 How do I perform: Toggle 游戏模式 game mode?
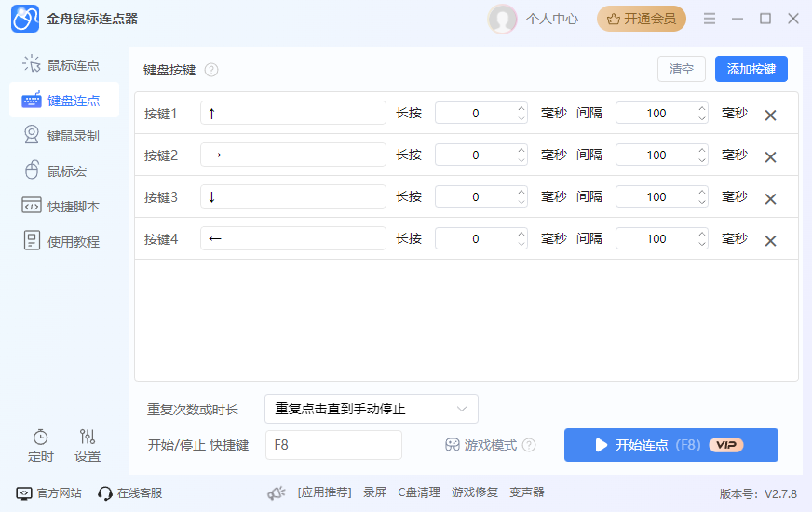[480, 445]
